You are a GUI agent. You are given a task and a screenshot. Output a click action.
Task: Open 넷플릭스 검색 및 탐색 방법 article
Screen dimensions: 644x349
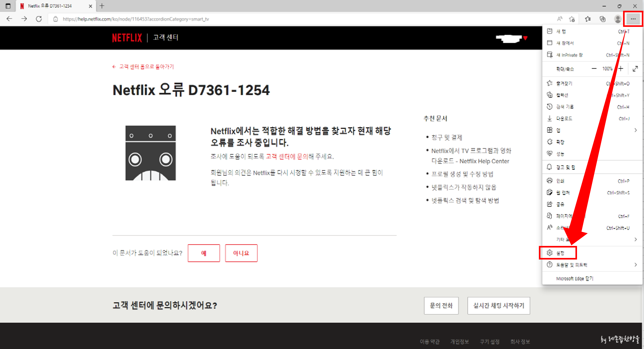pos(465,200)
